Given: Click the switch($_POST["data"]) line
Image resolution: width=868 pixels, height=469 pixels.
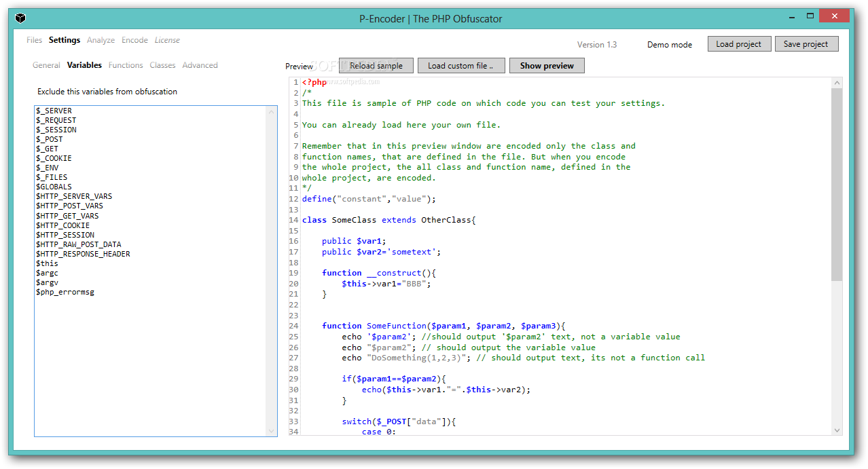Looking at the screenshot, I should click(x=399, y=421).
